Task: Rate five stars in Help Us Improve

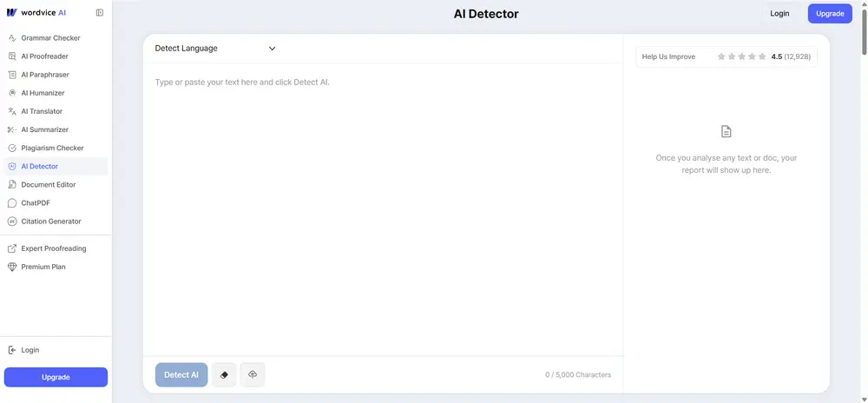Action: [762, 56]
